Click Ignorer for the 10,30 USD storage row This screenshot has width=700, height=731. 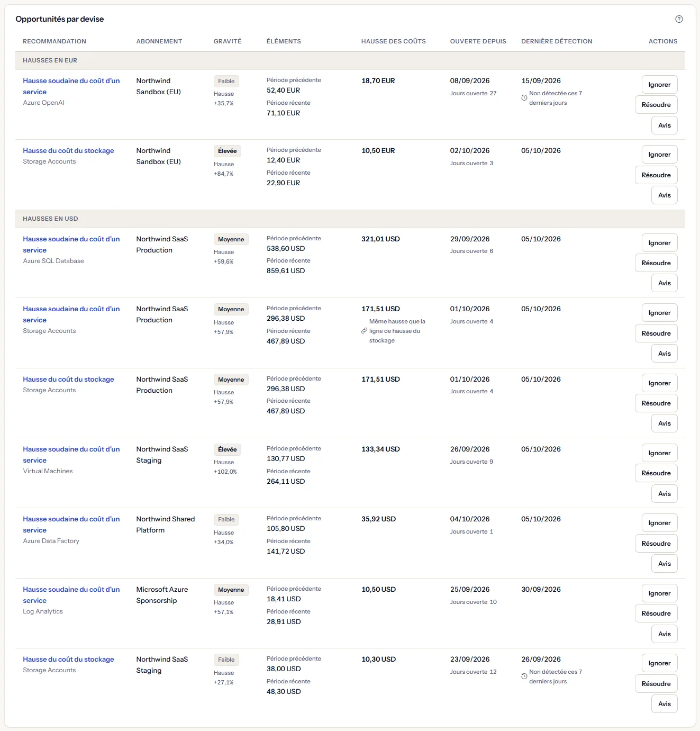[x=659, y=663]
